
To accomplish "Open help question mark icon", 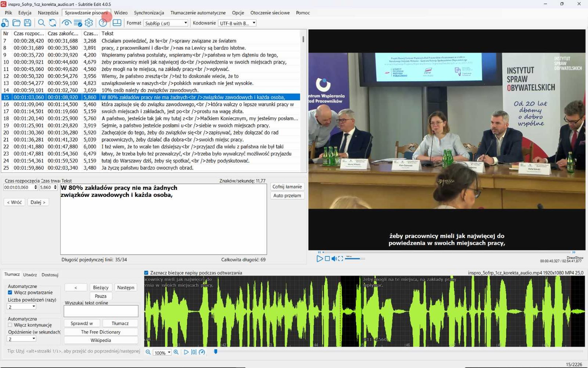I will click(x=103, y=23).
